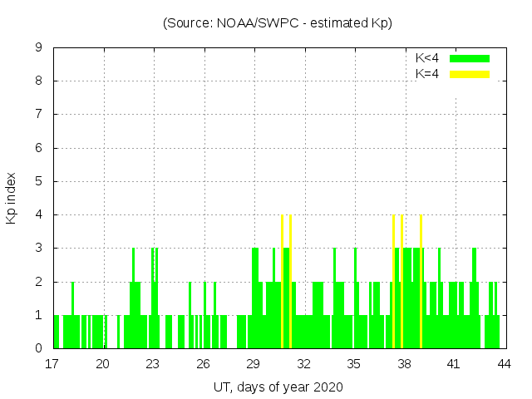Click the yellow K=4 legend swatch
The height and width of the screenshot is (399, 532).
[470, 74]
